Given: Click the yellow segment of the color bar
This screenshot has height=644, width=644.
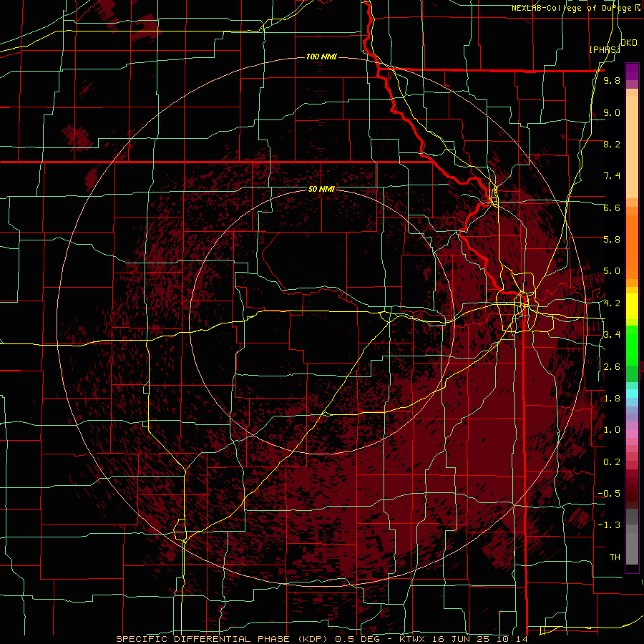Looking at the screenshot, I should (632, 306).
